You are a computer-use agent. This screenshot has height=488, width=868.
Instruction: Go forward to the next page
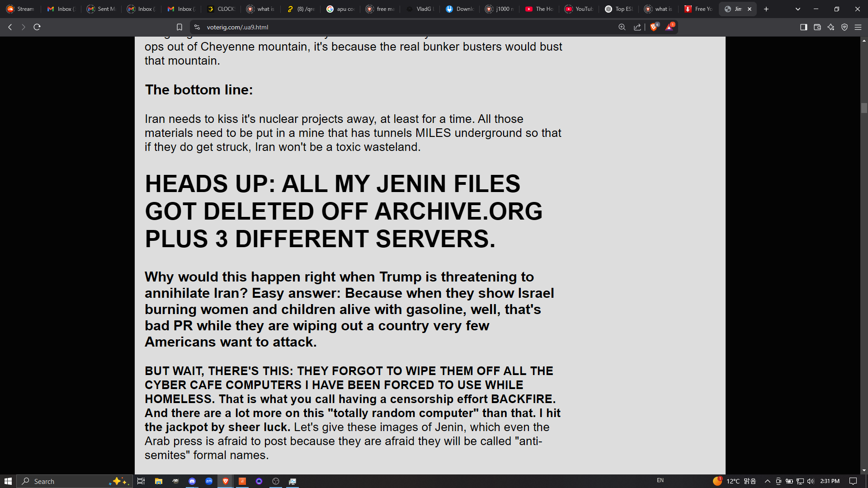click(24, 27)
